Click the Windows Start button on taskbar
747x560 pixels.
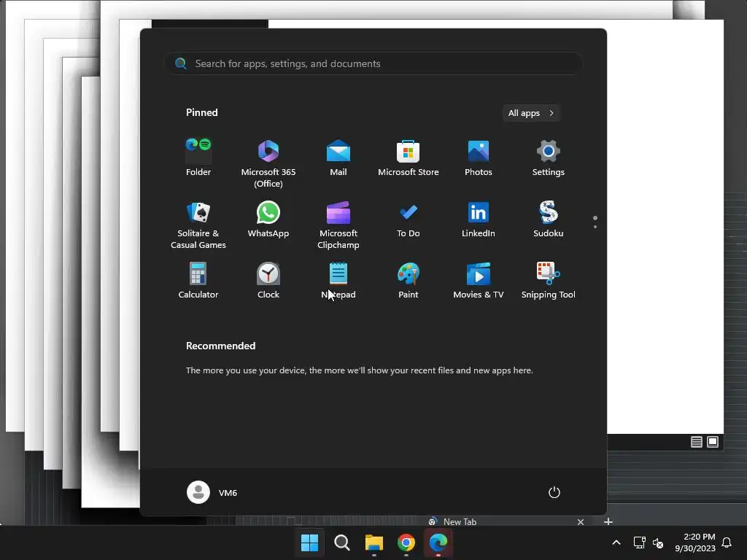click(x=309, y=542)
